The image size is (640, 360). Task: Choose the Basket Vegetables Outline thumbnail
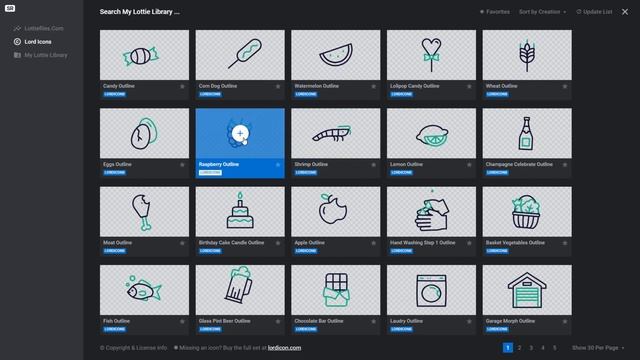tap(527, 211)
